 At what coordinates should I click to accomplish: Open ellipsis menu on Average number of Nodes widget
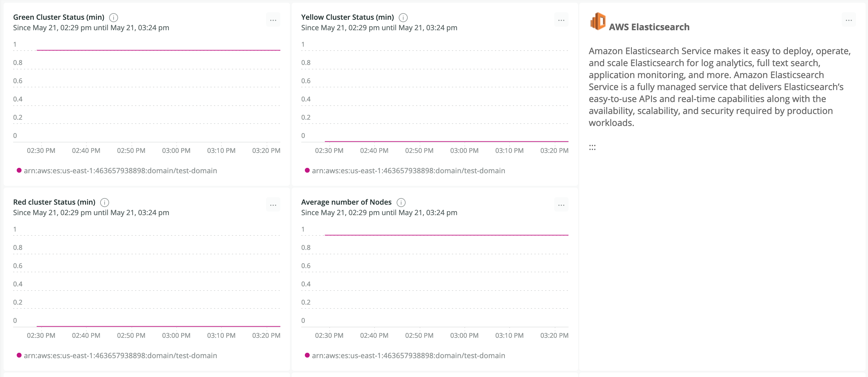[561, 205]
